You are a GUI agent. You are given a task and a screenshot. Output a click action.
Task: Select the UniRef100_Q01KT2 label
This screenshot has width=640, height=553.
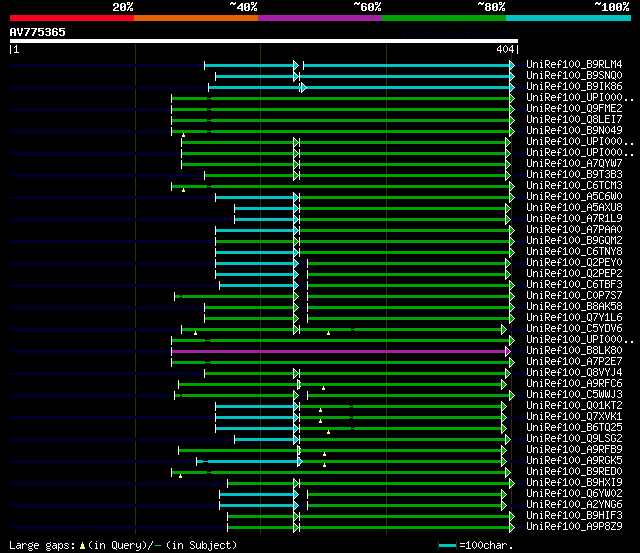(x=574, y=406)
